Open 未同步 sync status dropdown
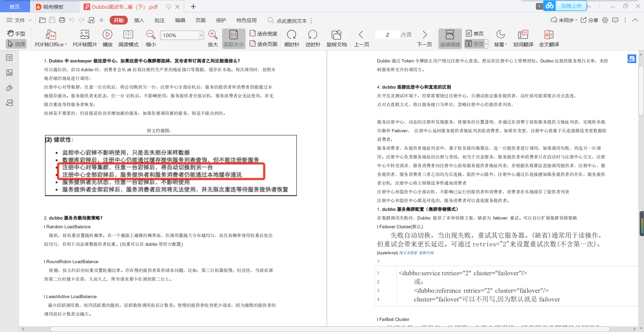The image size is (644, 332). click(x=564, y=20)
